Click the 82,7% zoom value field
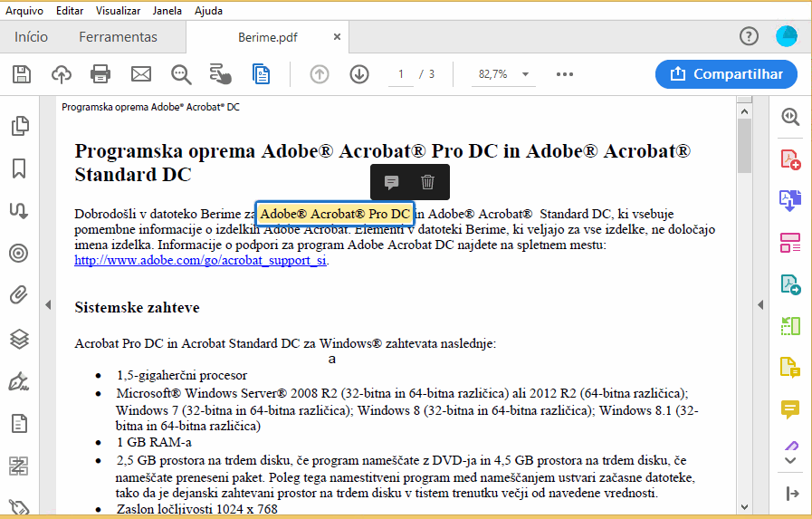 point(493,74)
